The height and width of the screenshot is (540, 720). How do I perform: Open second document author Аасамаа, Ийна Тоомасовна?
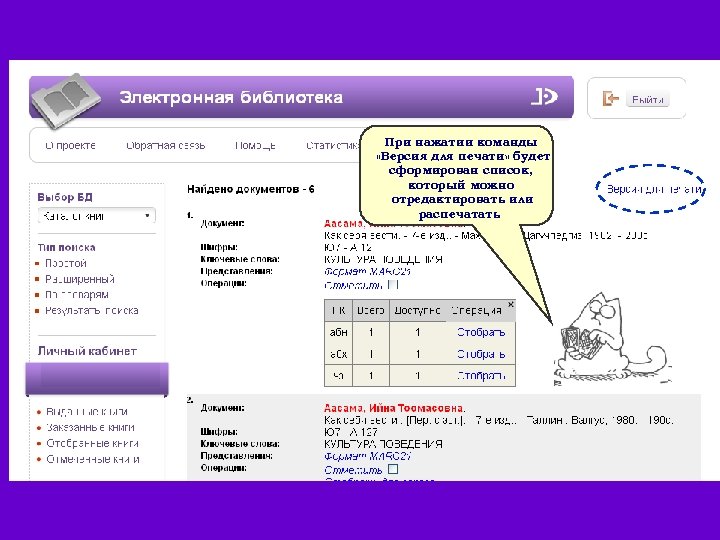point(394,408)
